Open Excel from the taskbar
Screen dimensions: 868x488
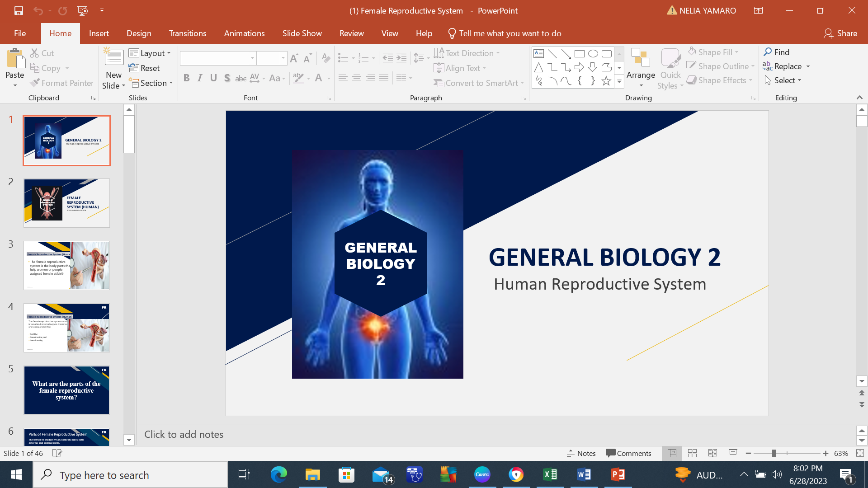550,475
